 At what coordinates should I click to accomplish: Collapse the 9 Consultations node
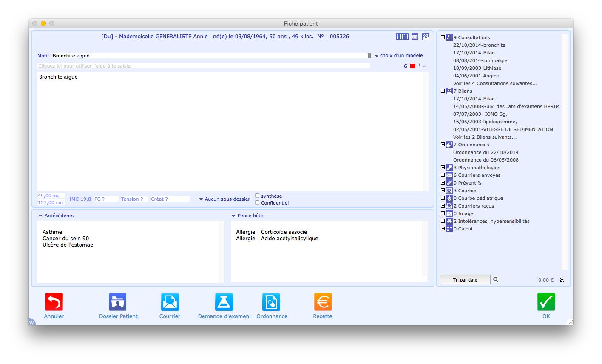click(x=443, y=37)
